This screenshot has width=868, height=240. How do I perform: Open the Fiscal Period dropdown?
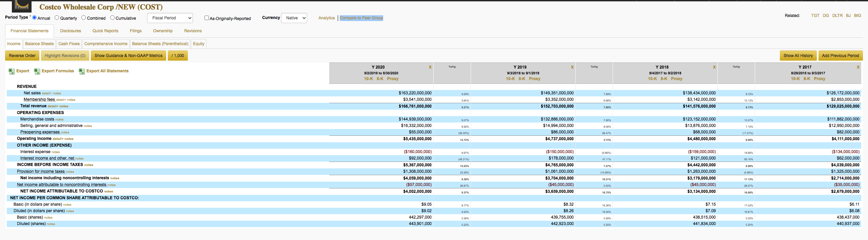170,18
